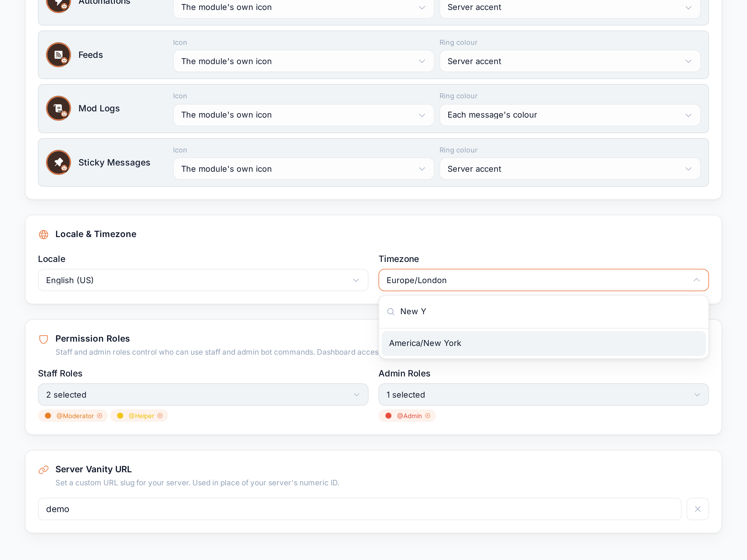Screen dimensions: 747x560
Task: Open Sticky Messages Ring colour dropdown
Action: point(570,169)
